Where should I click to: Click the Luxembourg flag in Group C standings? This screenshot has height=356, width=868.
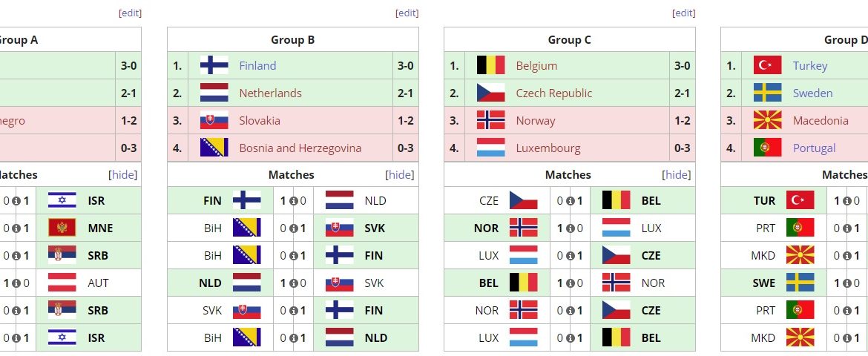tap(490, 148)
